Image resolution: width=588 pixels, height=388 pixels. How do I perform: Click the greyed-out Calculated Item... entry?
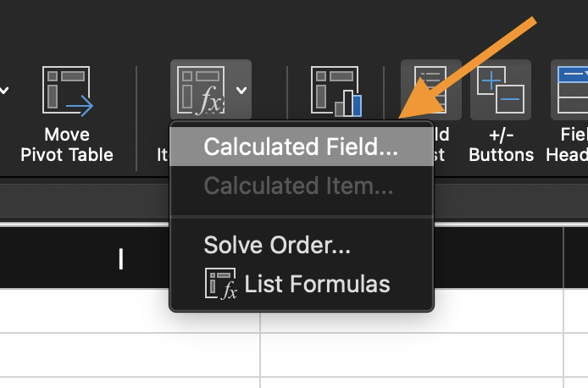pos(298,186)
